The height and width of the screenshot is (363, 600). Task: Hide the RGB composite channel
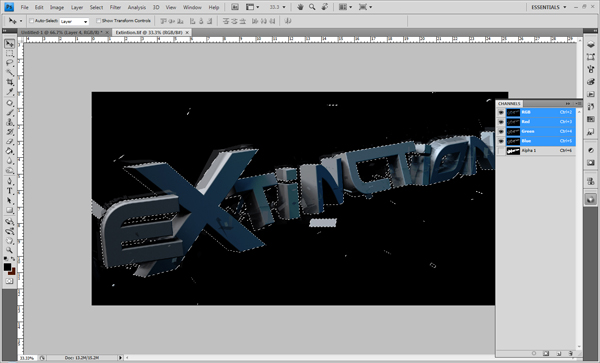(501, 112)
